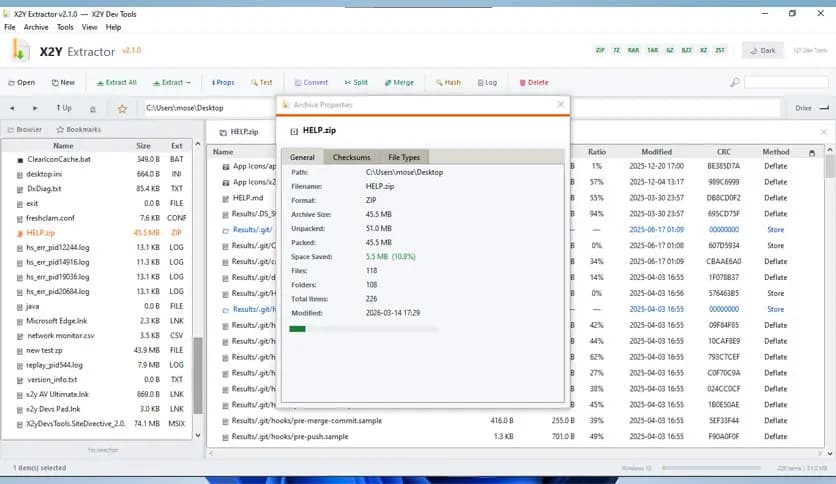Screen dimensions: 836x484
Task: Open the Drive selector
Action: tap(811, 108)
